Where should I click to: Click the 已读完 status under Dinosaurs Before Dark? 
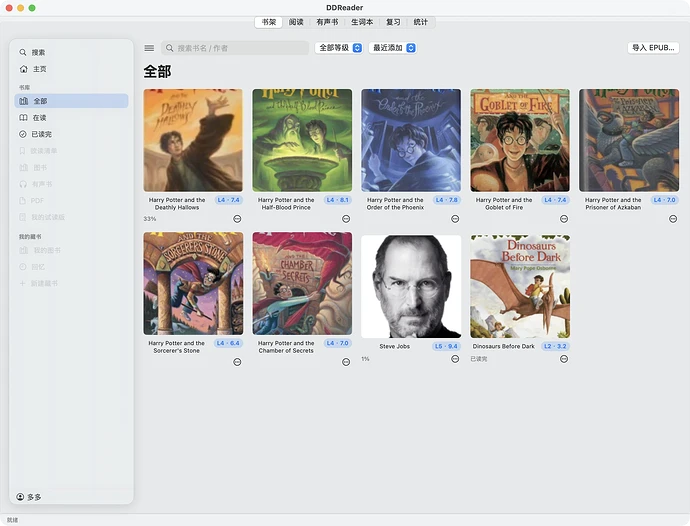479,359
